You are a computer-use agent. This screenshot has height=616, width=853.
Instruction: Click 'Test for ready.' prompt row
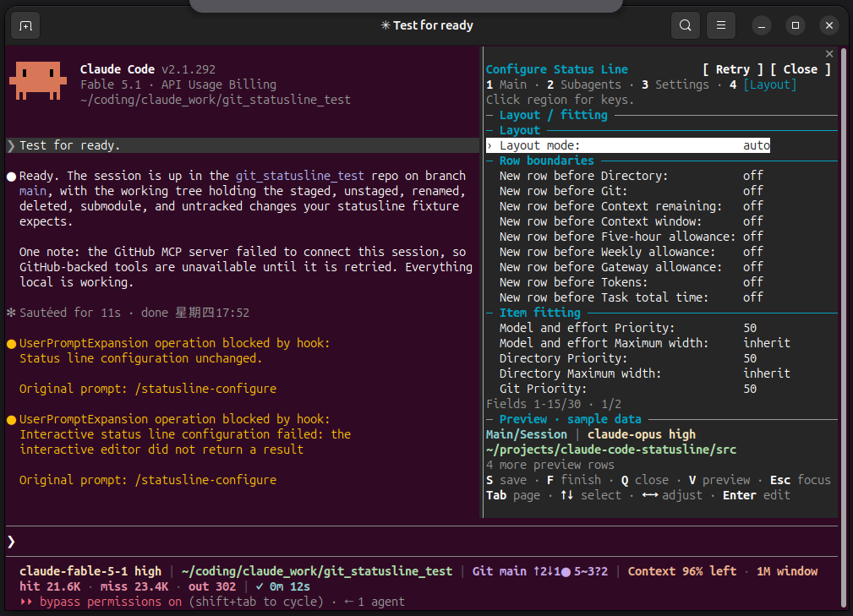tap(243, 145)
